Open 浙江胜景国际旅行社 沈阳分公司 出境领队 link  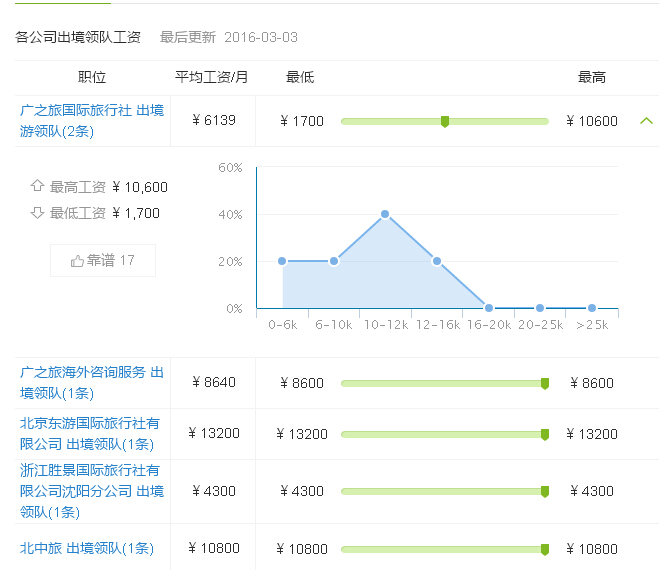point(92,491)
